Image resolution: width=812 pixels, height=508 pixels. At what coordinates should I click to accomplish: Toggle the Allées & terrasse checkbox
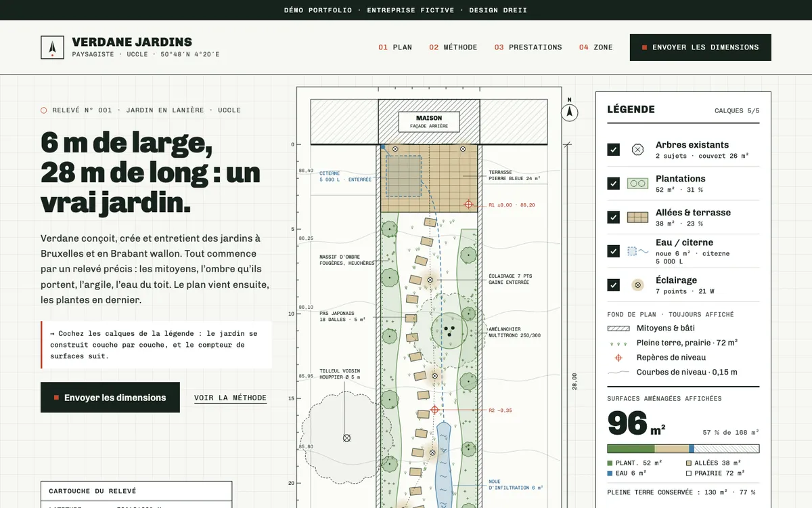click(614, 217)
